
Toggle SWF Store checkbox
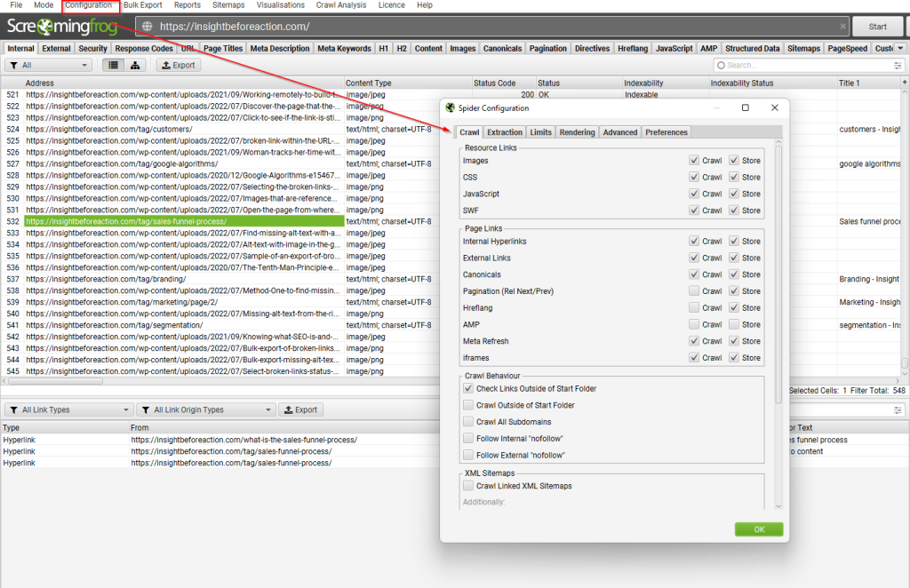tap(734, 210)
